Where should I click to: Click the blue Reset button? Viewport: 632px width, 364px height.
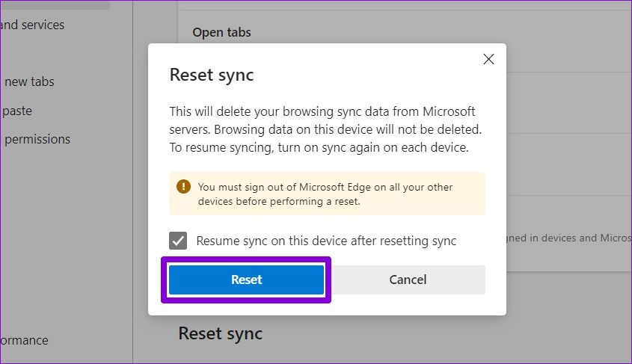246,280
